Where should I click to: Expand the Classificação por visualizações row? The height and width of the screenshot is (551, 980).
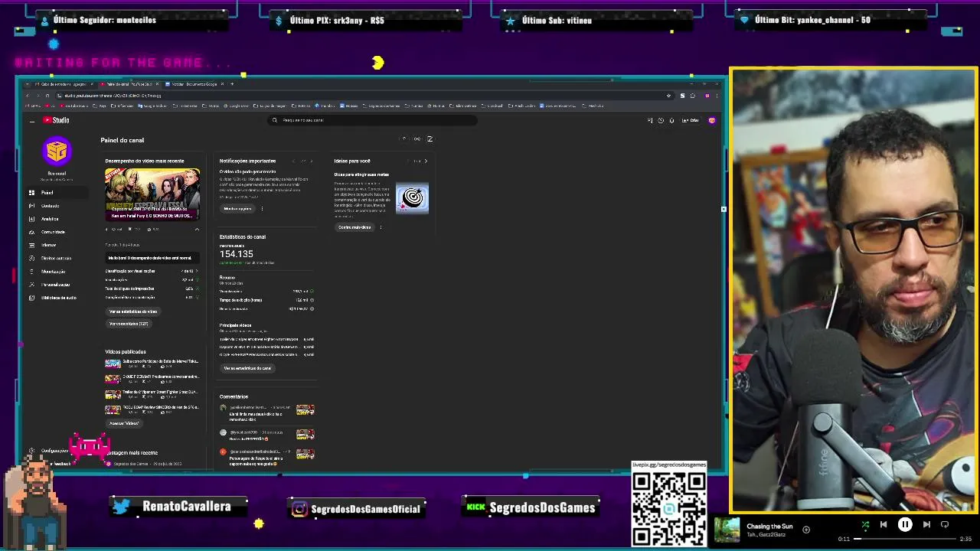point(152,271)
